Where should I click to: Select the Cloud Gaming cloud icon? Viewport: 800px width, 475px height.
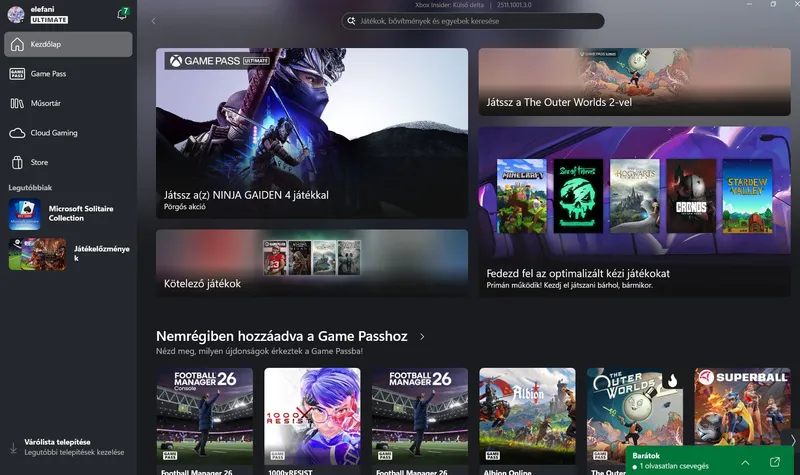17,133
